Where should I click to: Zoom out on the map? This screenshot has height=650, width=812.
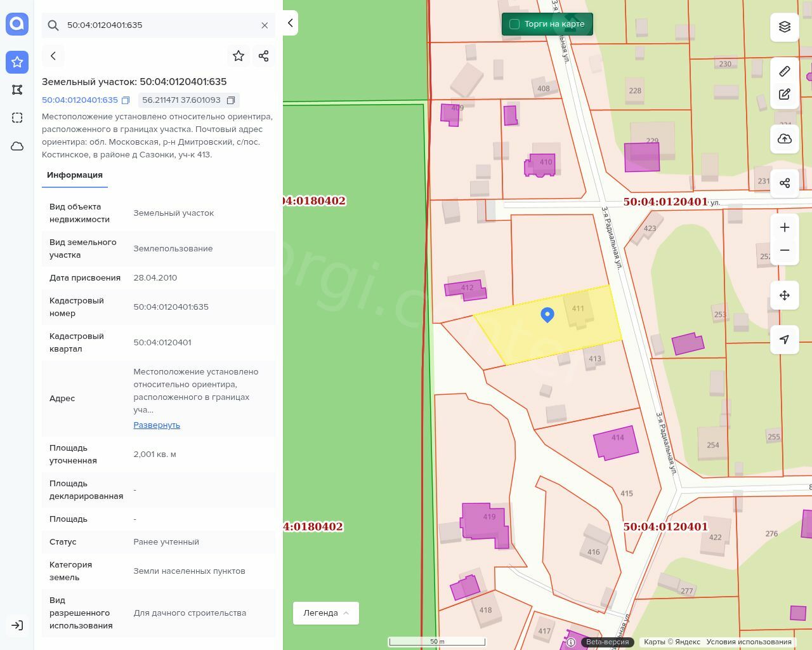785,250
